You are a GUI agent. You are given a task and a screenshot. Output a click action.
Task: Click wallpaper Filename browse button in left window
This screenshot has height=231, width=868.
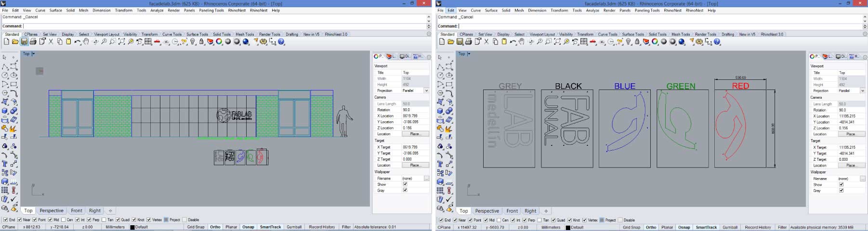pos(426,178)
